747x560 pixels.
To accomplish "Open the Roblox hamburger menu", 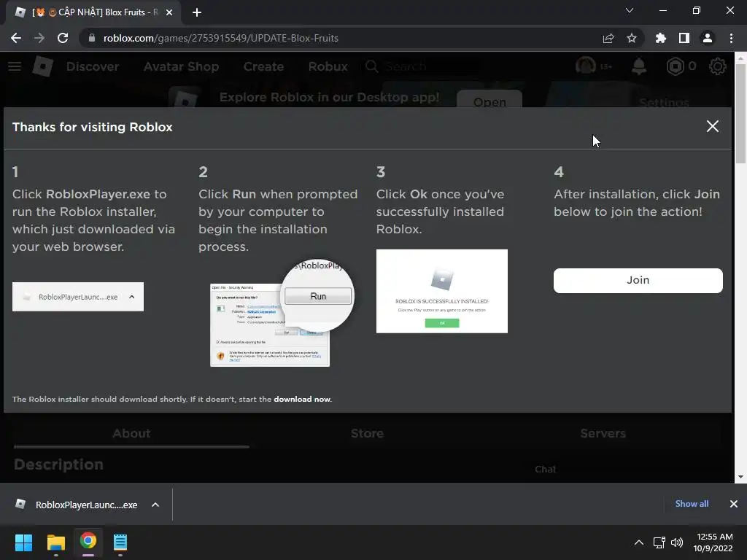I will (x=15, y=66).
